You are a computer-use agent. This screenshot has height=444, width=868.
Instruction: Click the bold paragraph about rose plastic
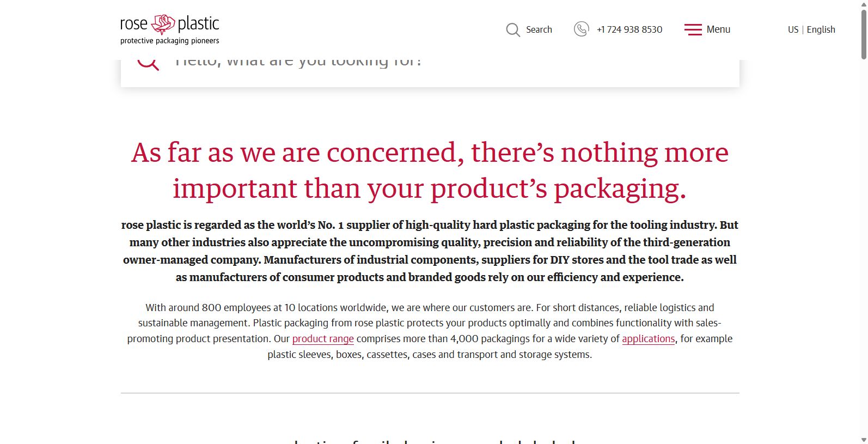[430, 251]
